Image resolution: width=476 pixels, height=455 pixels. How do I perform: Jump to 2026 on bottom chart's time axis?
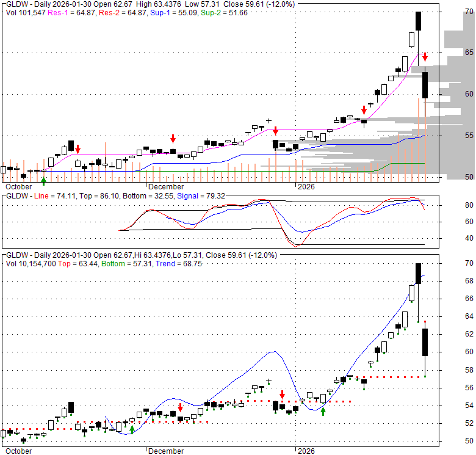(x=306, y=451)
